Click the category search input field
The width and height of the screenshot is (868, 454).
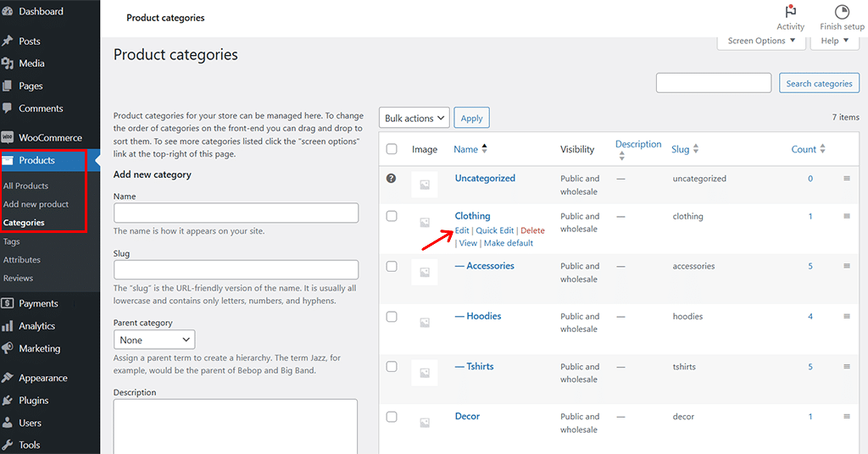(x=714, y=83)
